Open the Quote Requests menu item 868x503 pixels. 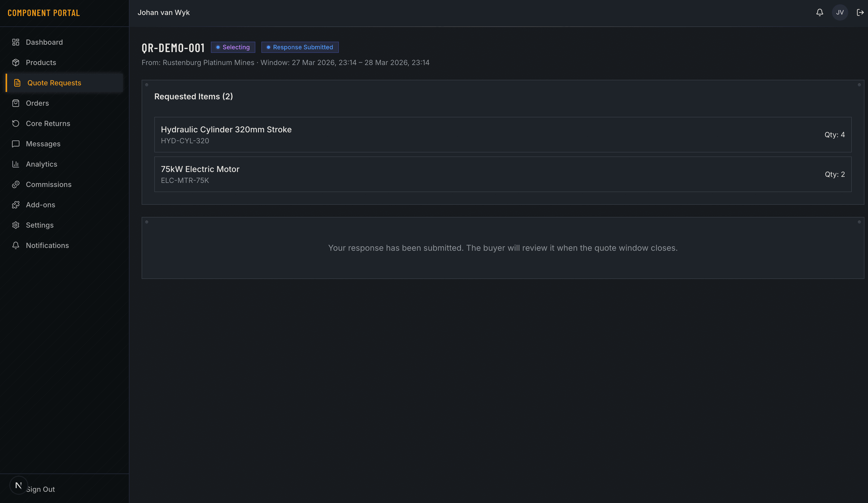54,83
